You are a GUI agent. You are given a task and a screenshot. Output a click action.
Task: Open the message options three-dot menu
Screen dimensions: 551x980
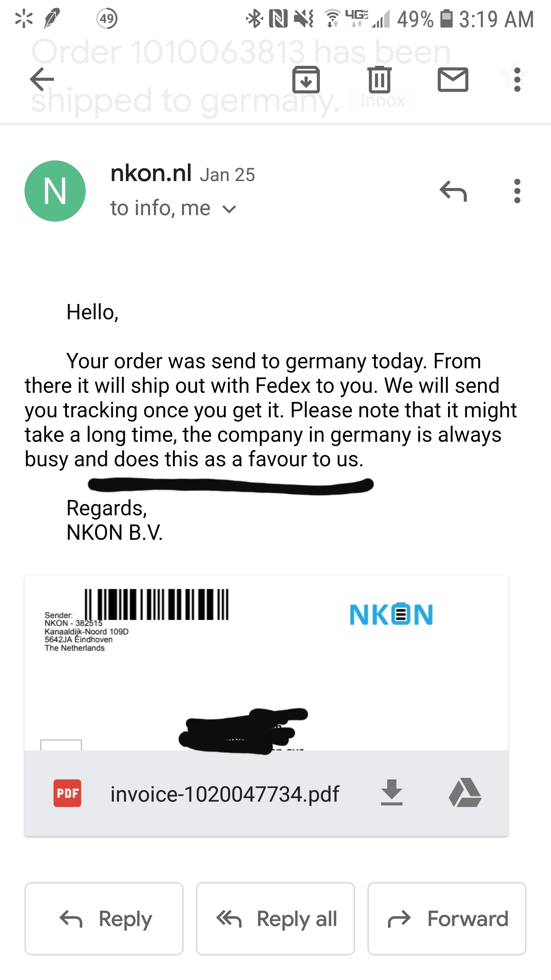(517, 191)
